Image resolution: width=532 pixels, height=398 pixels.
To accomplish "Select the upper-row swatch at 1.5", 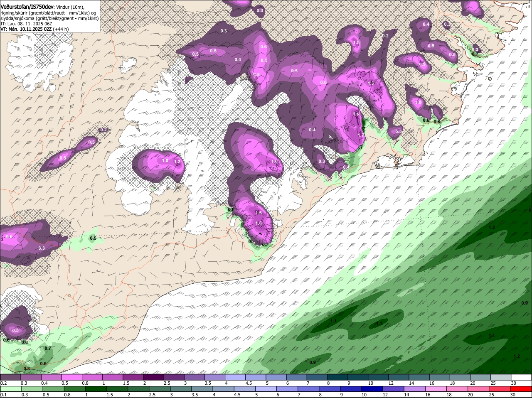I will point(133,377).
